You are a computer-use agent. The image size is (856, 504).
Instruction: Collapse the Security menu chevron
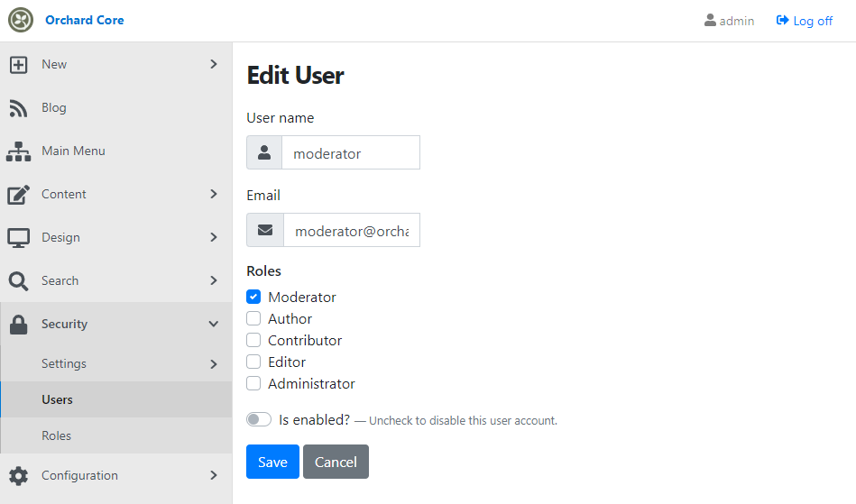(214, 324)
